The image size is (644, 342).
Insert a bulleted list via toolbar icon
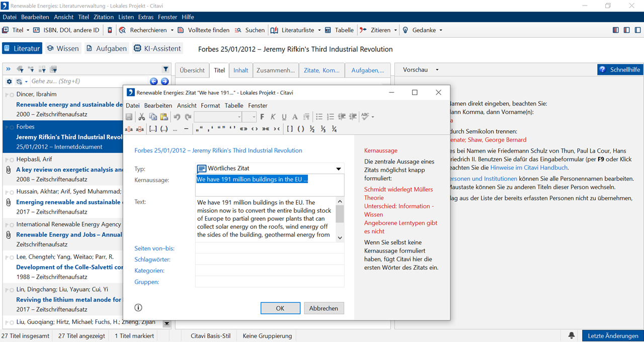click(x=319, y=117)
